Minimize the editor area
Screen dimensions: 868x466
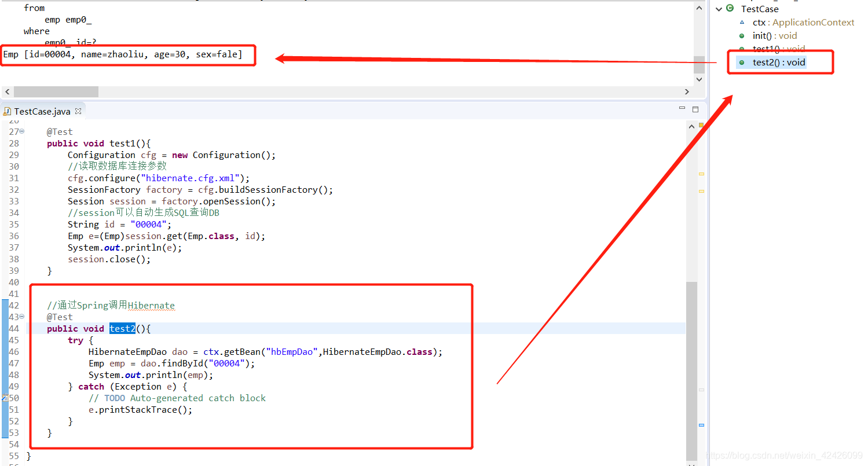coord(682,108)
